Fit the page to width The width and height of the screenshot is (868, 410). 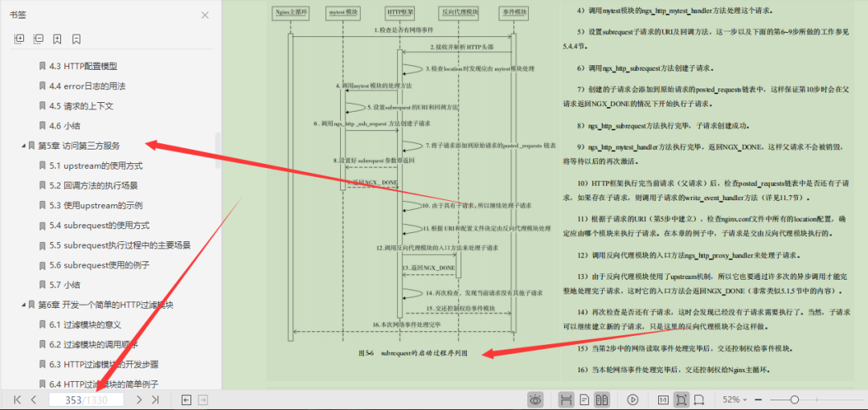(698, 400)
